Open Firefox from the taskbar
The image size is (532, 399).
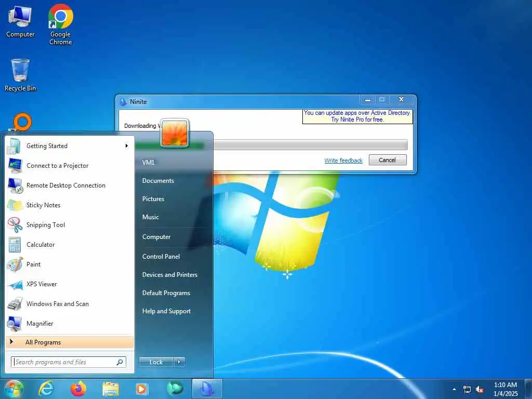pyautogui.click(x=78, y=389)
